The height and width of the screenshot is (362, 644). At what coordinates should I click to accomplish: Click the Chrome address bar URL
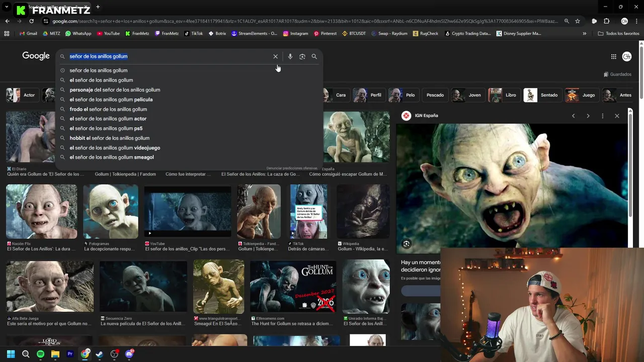click(305, 21)
